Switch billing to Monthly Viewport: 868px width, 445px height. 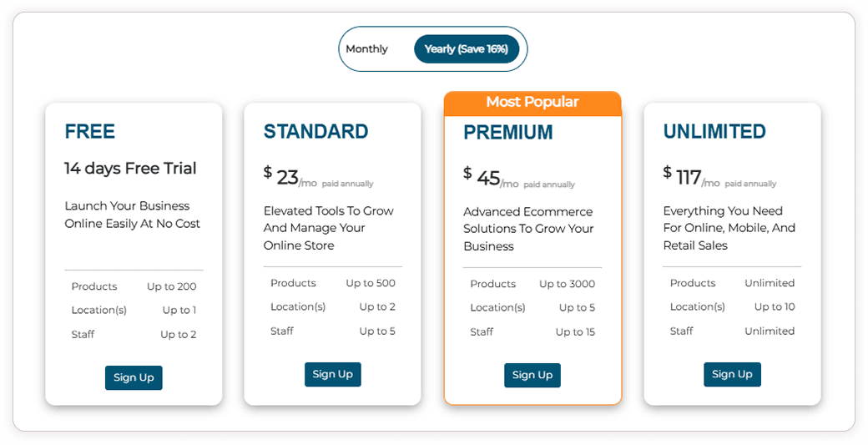click(x=367, y=49)
